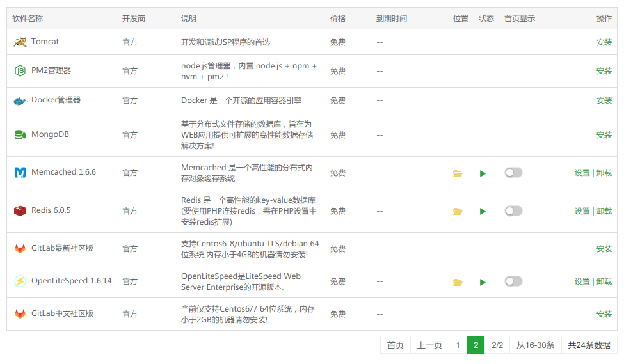Click the 从16-30条 range indicator
The height and width of the screenshot is (364, 624).
click(535, 345)
